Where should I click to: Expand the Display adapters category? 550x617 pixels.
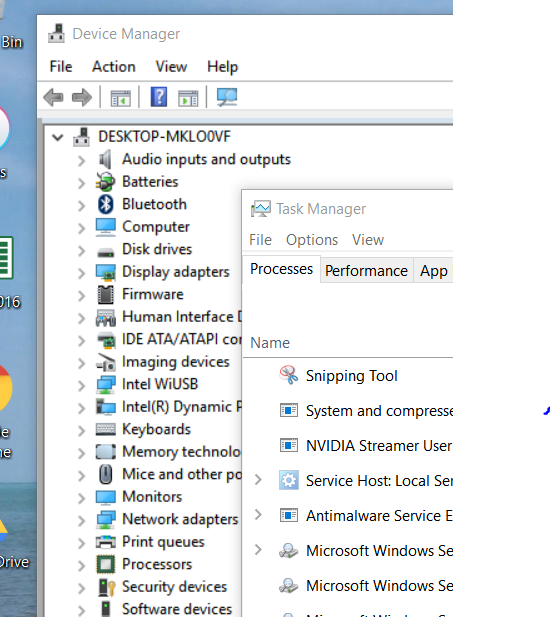(81, 273)
